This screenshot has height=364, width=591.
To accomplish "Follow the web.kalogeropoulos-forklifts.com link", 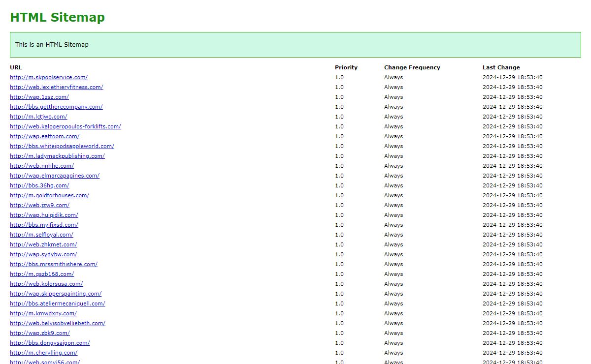I will tap(65, 126).
